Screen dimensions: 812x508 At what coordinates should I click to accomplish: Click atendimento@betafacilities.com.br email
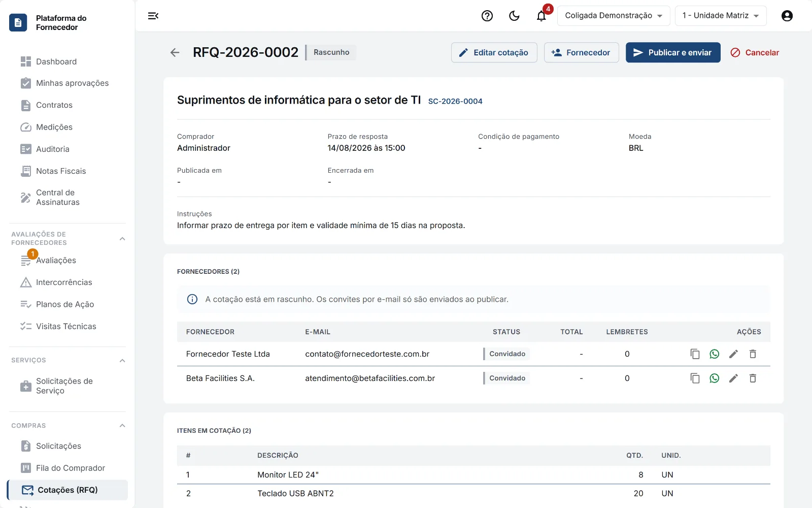click(x=370, y=378)
